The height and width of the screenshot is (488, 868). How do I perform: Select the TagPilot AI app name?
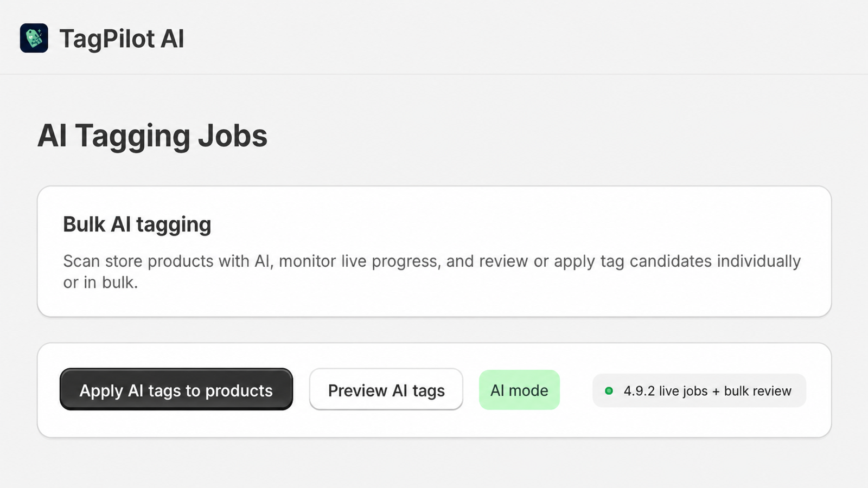[122, 39]
